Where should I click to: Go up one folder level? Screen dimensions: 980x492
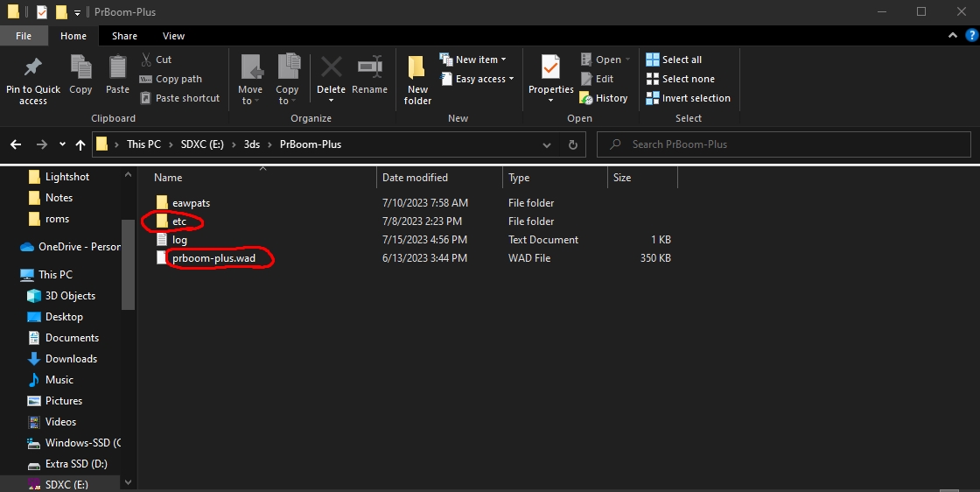tap(80, 144)
